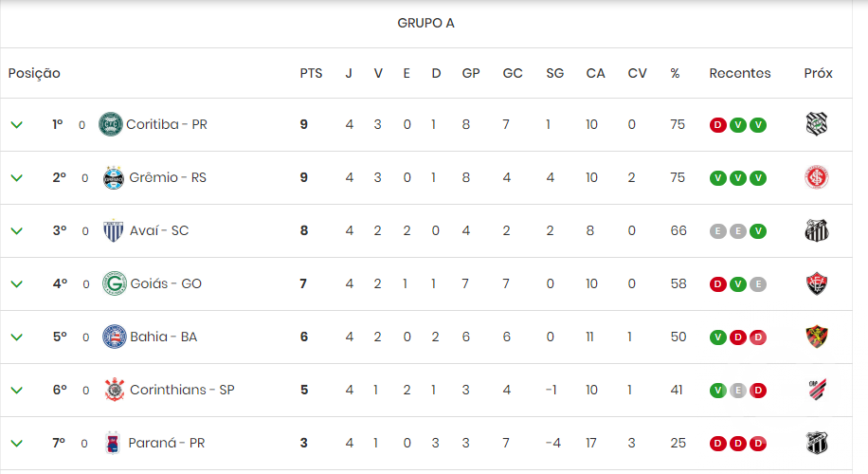Click the Bahia team crest
This screenshot has height=474, width=868.
(115, 337)
